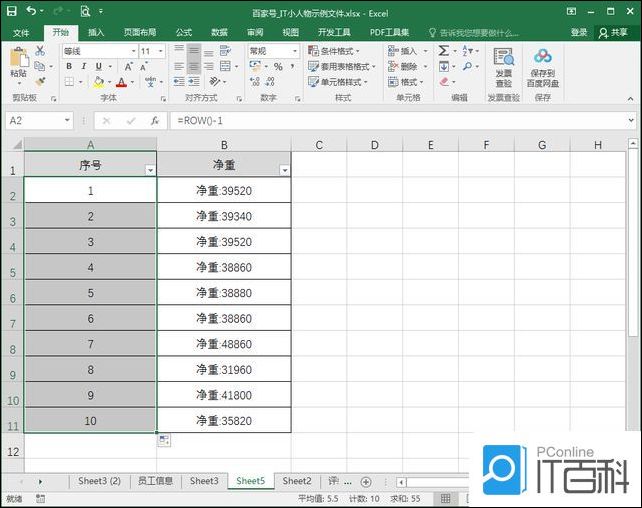642x508 pixels.
Task: Open the filter dropdown on 净重 header
Action: (284, 171)
